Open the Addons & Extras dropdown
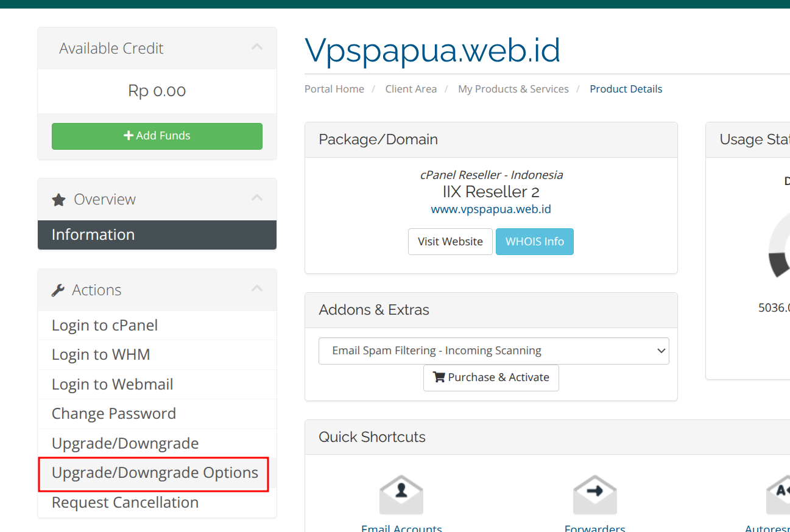The height and width of the screenshot is (532, 790). [493, 351]
